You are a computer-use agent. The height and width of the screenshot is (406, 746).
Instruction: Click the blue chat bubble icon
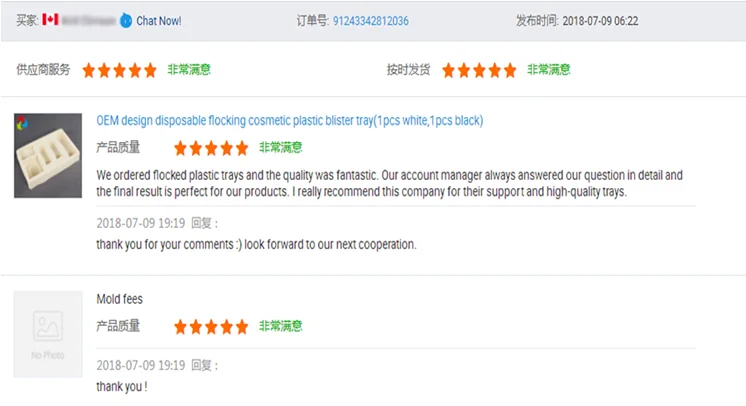[125, 20]
